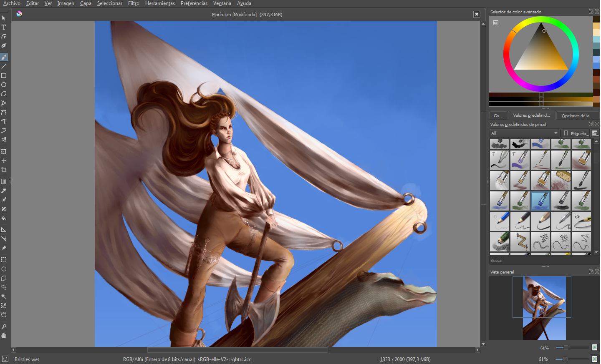Open the Ayuda menu
The width and height of the screenshot is (601, 364).
pos(244,3)
